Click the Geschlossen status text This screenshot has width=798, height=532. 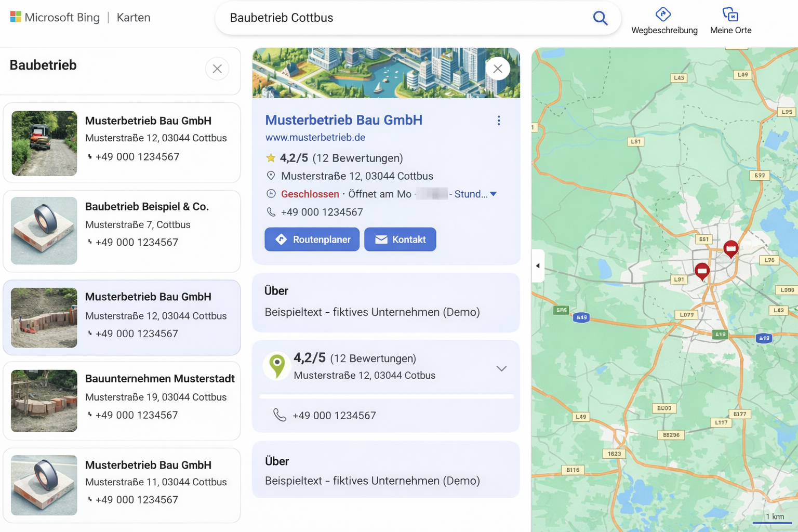click(x=310, y=194)
